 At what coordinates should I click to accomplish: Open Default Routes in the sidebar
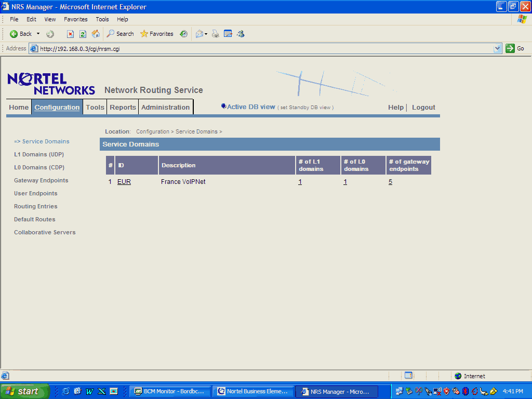[35, 219]
